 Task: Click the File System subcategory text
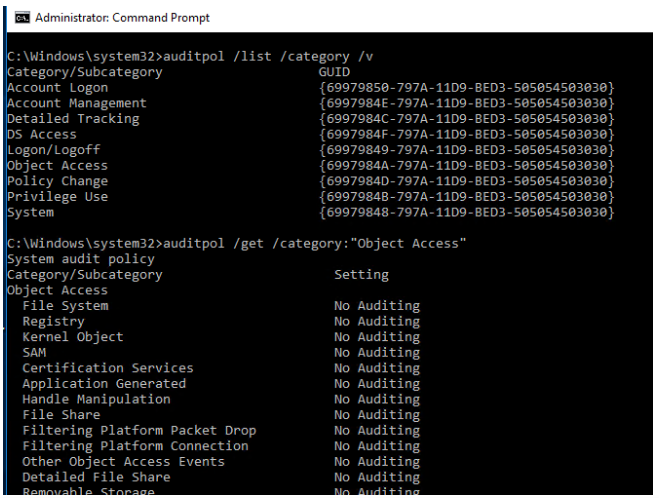pos(65,306)
